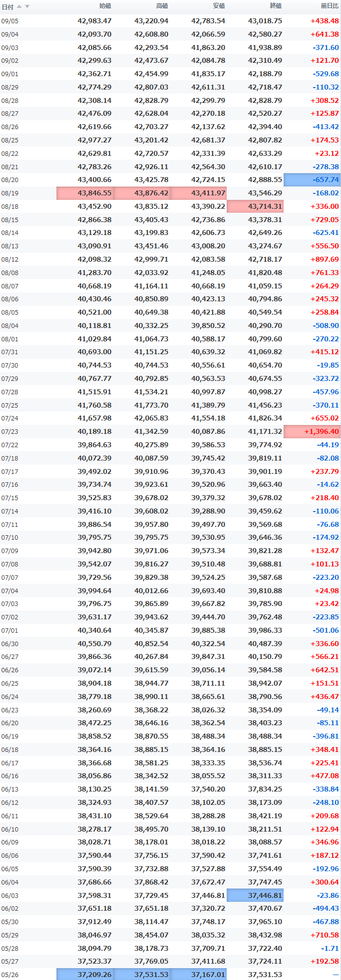Select the 終値 column header
The height and width of the screenshot is (980, 341).
(276, 6)
